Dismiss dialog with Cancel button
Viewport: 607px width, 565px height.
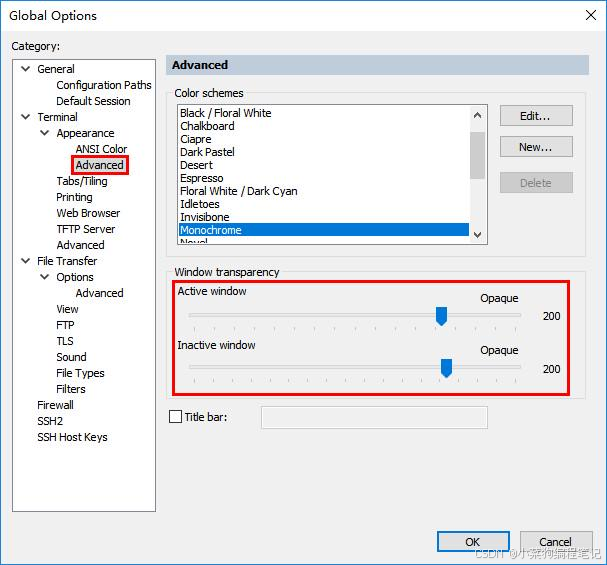[556, 541]
